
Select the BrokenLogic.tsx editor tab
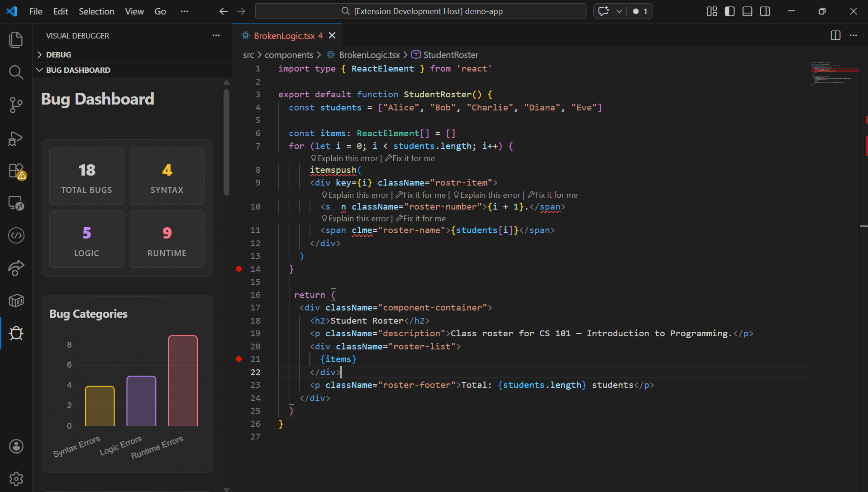[x=284, y=36]
